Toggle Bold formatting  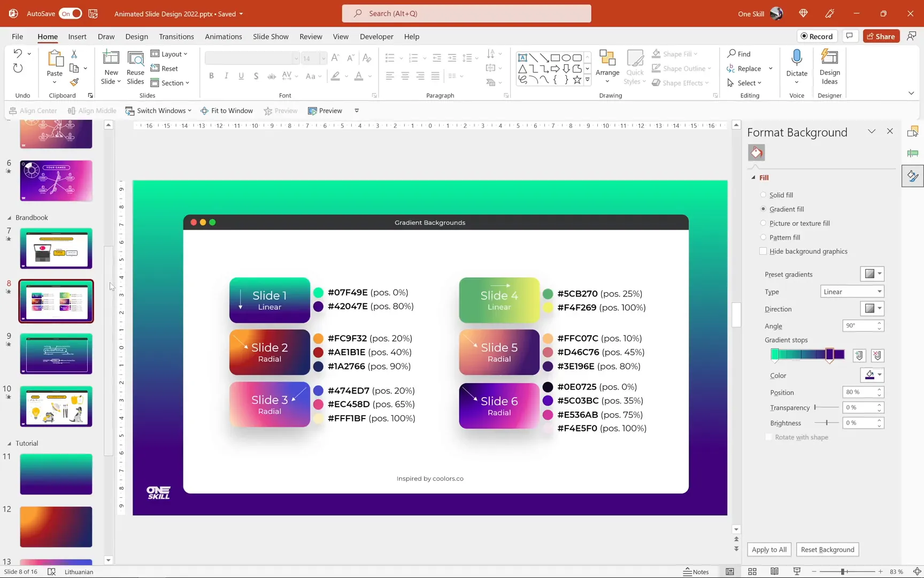pos(211,76)
